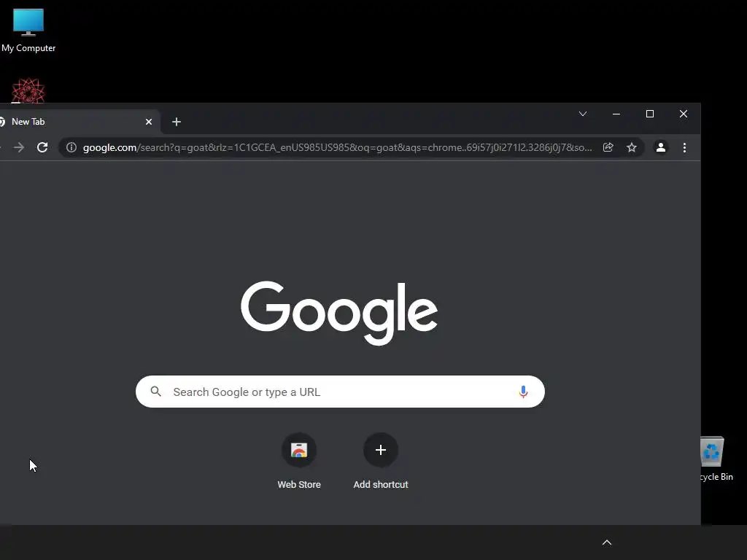This screenshot has height=560, width=747.
Task: Open Chrome three-dot menu
Action: point(684,147)
